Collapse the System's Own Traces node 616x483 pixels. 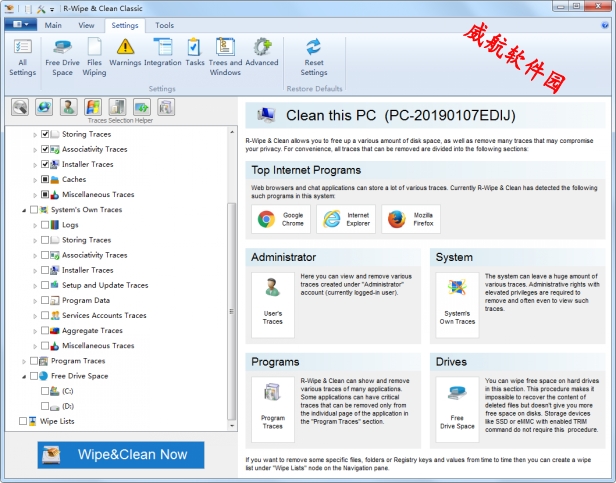pyautogui.click(x=24, y=210)
